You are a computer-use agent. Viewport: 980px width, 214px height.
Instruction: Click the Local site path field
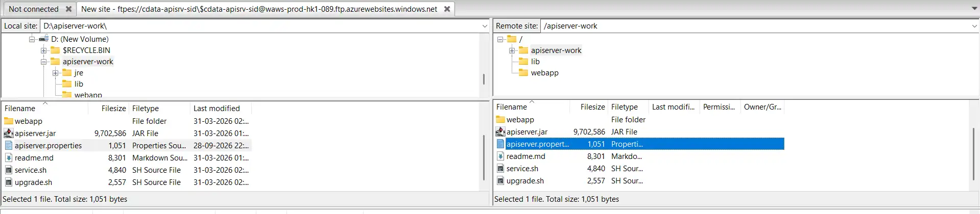(260, 26)
